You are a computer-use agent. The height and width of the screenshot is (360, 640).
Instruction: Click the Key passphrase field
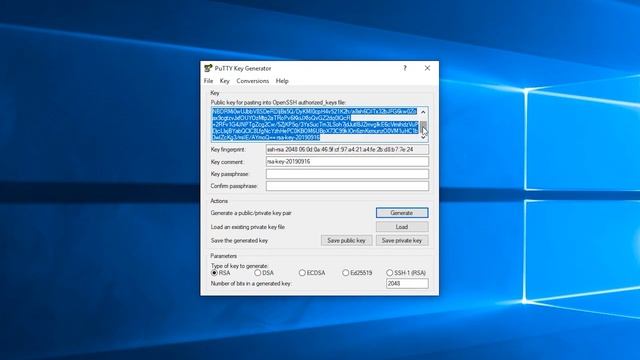tap(347, 174)
